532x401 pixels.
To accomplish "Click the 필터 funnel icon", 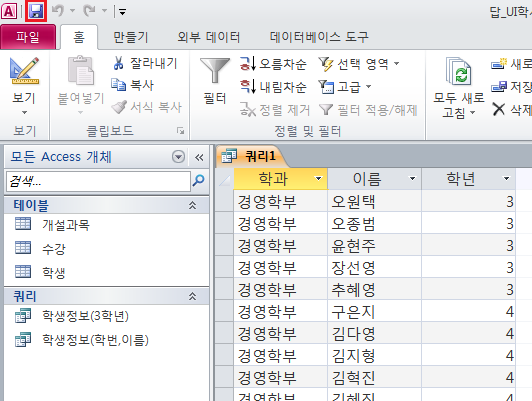I will click(215, 71).
